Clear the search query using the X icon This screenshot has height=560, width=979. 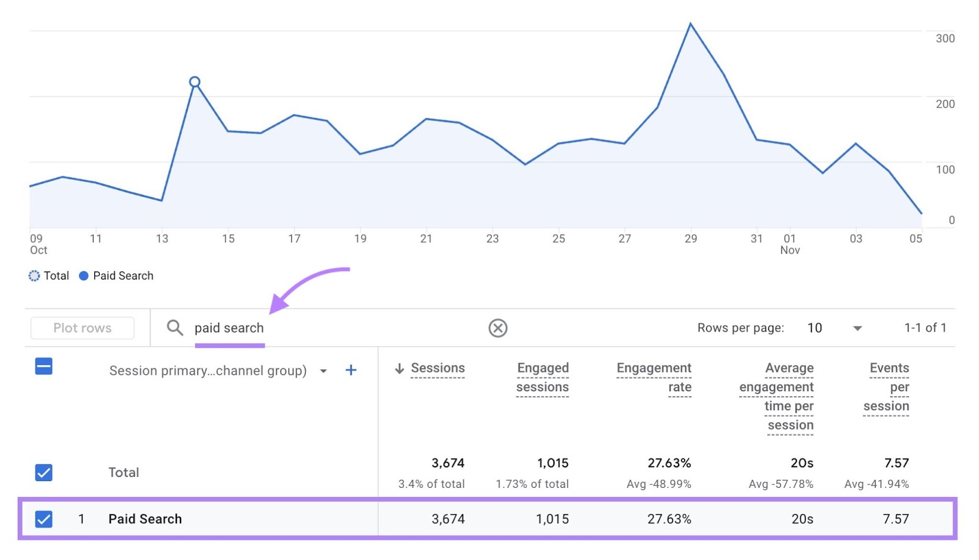pos(498,328)
